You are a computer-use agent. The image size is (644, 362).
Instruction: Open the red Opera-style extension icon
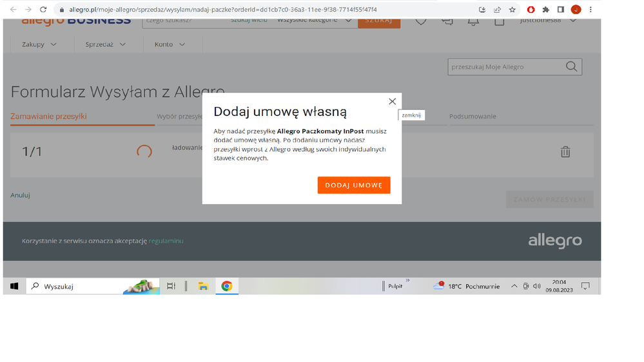tap(531, 10)
